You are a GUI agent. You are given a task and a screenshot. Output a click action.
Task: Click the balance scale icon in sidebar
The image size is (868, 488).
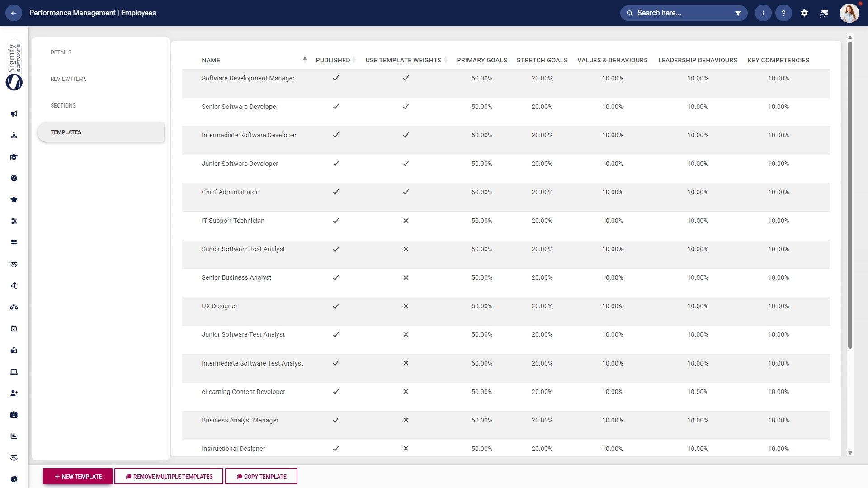[x=14, y=307]
